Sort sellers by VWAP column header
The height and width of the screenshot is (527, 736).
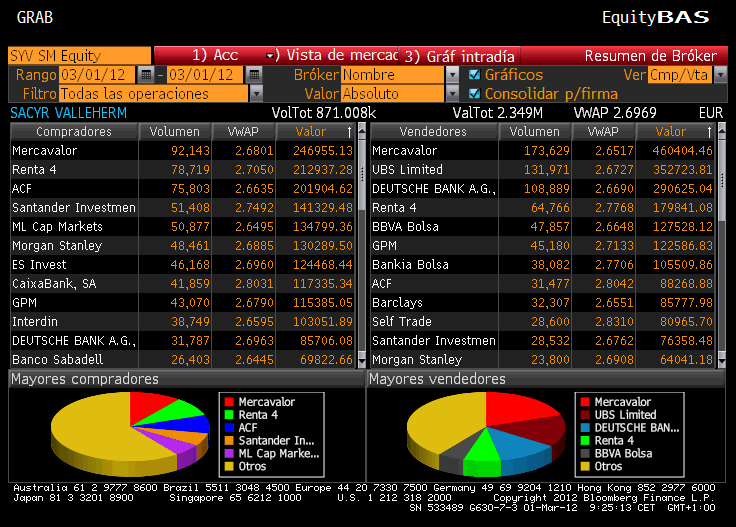point(604,132)
